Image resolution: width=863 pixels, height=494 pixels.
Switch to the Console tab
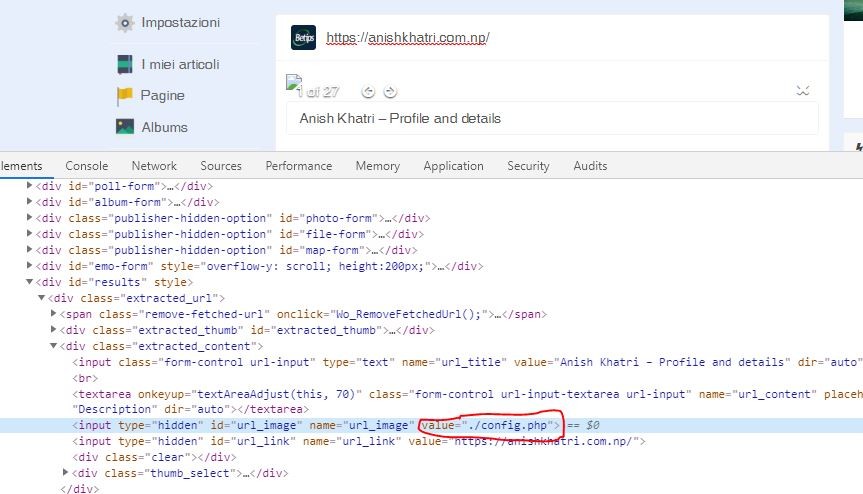tap(86, 166)
